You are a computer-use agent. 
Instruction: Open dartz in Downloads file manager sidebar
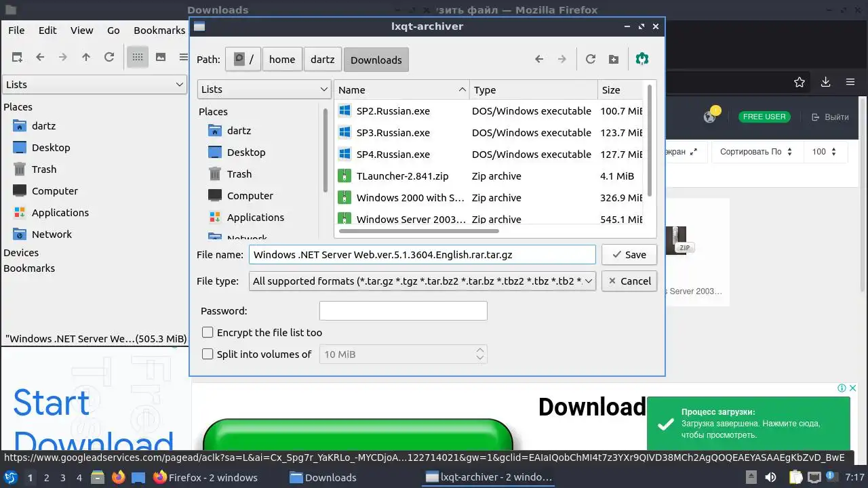tap(43, 126)
